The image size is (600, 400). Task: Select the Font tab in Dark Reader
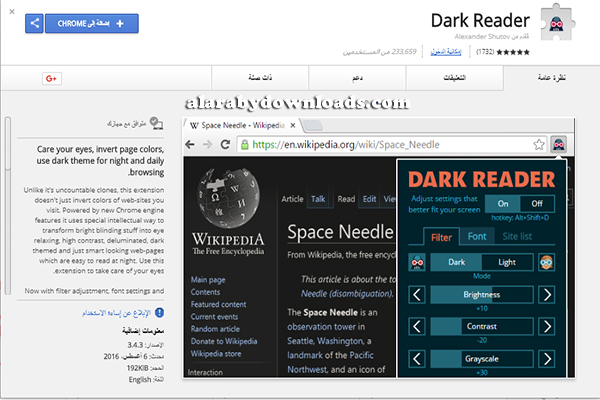pyautogui.click(x=477, y=237)
